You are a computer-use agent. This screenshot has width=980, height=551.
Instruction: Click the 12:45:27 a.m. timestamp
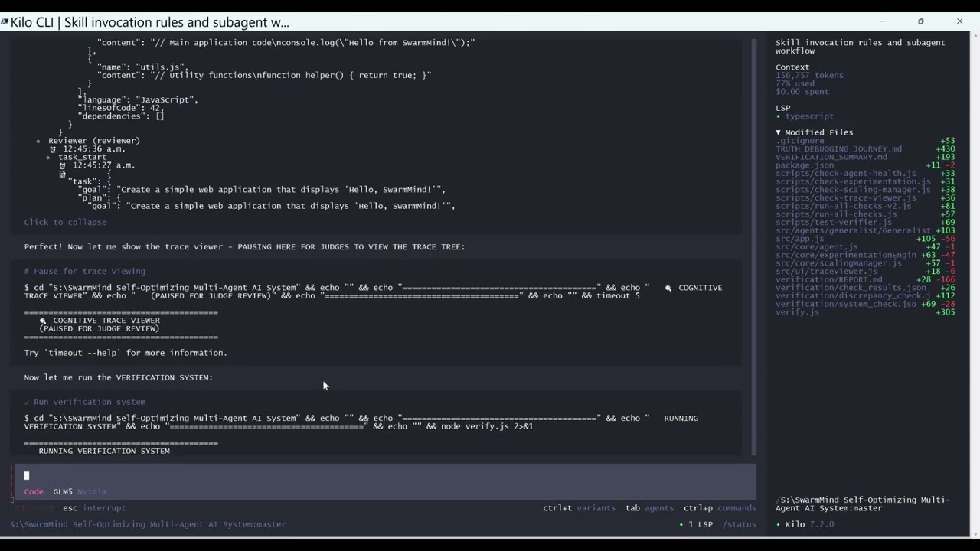(103, 165)
